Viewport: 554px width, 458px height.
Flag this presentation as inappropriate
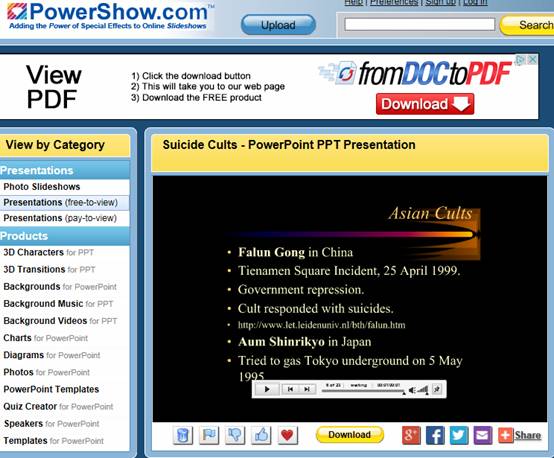[209, 435]
